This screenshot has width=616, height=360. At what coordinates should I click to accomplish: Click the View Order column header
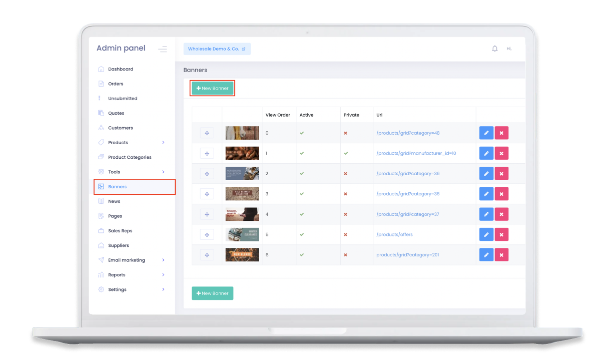point(278,115)
